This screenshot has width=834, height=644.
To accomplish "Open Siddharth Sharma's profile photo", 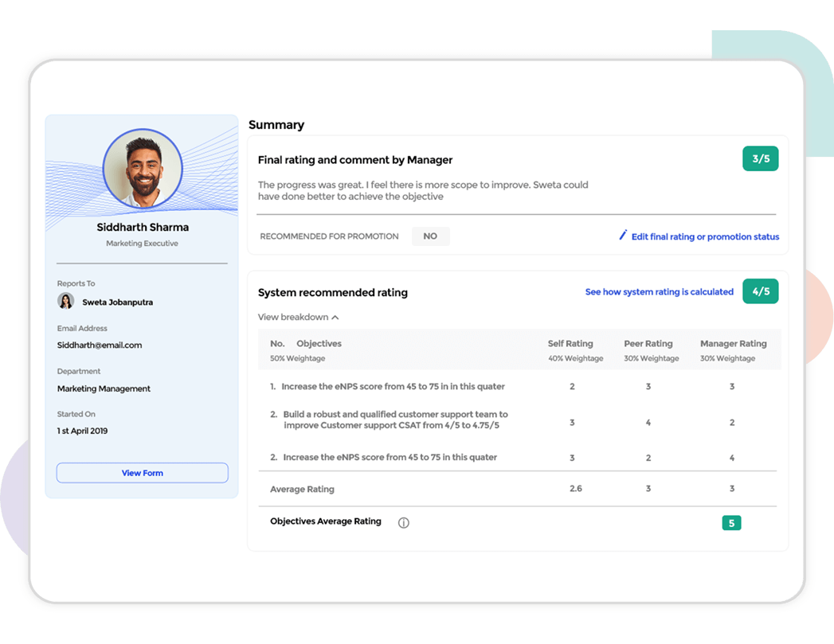I will [143, 169].
